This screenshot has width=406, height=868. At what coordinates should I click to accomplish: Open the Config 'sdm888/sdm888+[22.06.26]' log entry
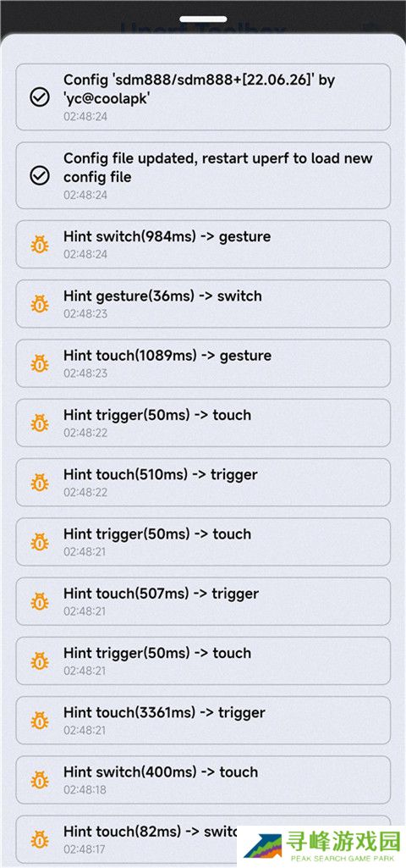203,97
